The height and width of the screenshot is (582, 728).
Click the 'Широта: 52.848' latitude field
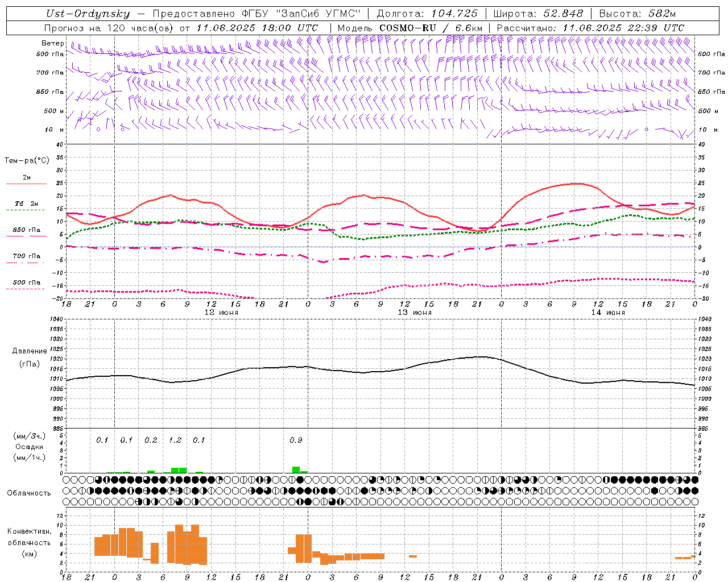pyautogui.click(x=538, y=14)
